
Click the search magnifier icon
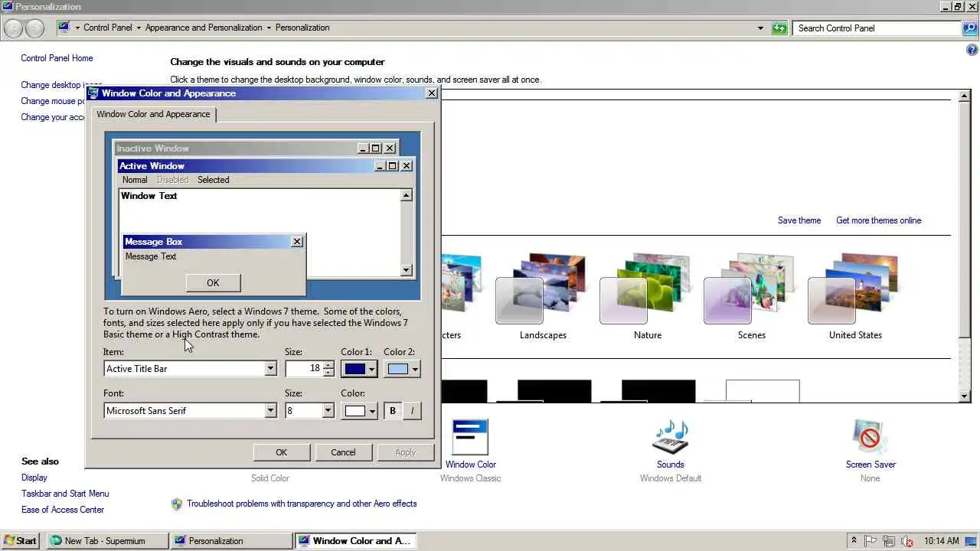click(x=970, y=28)
